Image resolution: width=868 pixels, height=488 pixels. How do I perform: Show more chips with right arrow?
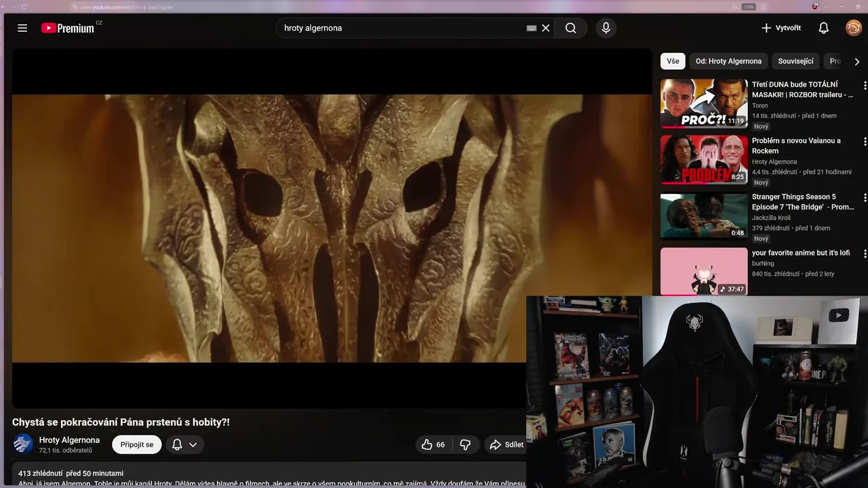click(856, 61)
